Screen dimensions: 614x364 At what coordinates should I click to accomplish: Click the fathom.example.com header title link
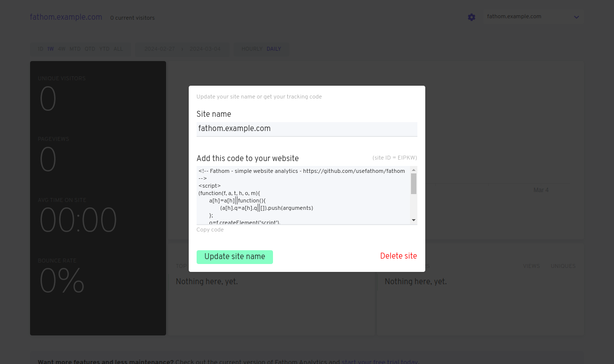66,17
